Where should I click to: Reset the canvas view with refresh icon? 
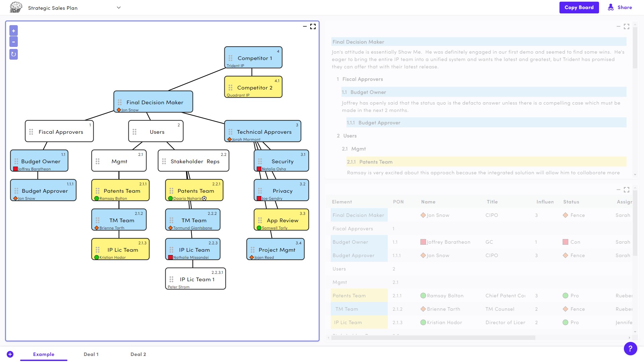[13, 54]
